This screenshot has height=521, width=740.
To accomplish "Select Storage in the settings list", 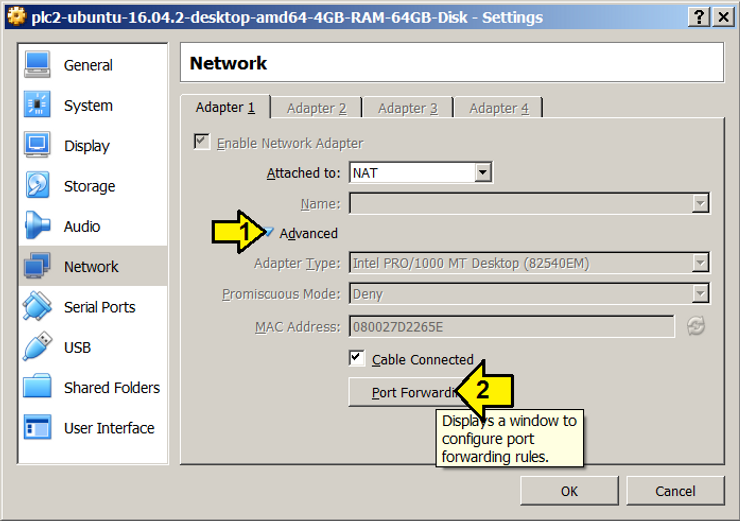I will point(93,185).
